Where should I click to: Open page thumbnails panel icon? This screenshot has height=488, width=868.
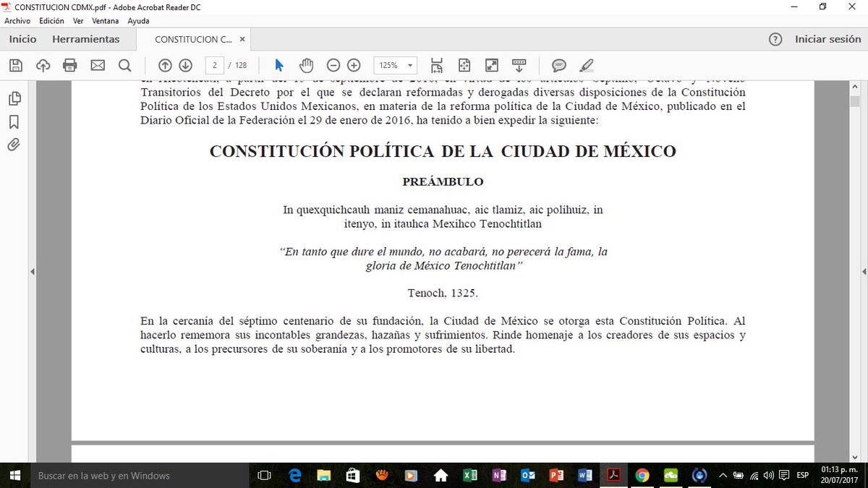(14, 98)
